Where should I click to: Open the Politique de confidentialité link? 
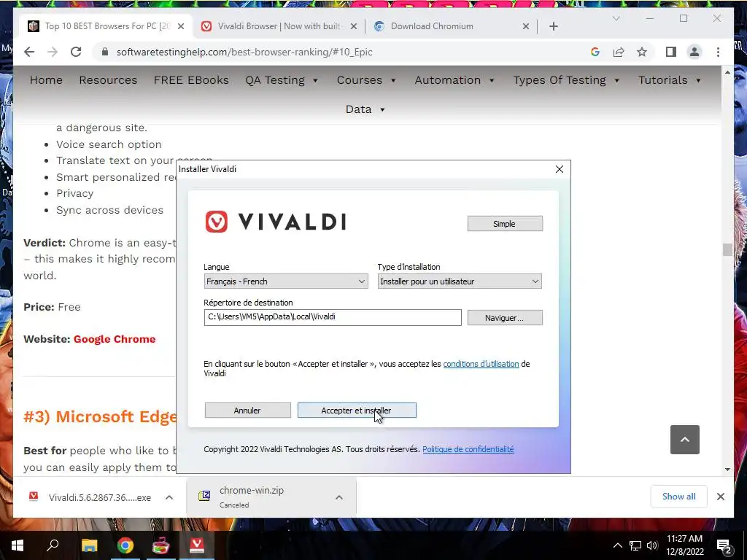tap(468, 449)
